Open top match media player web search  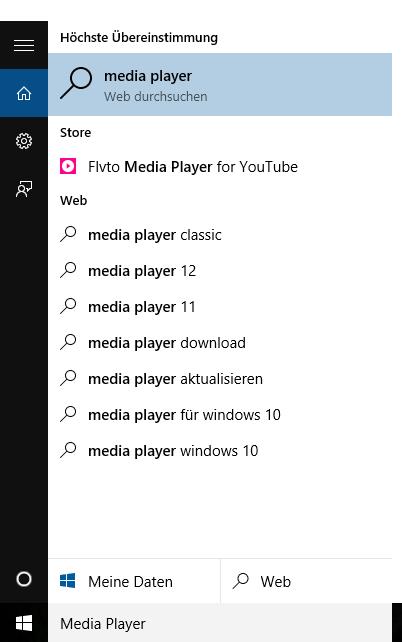click(220, 84)
